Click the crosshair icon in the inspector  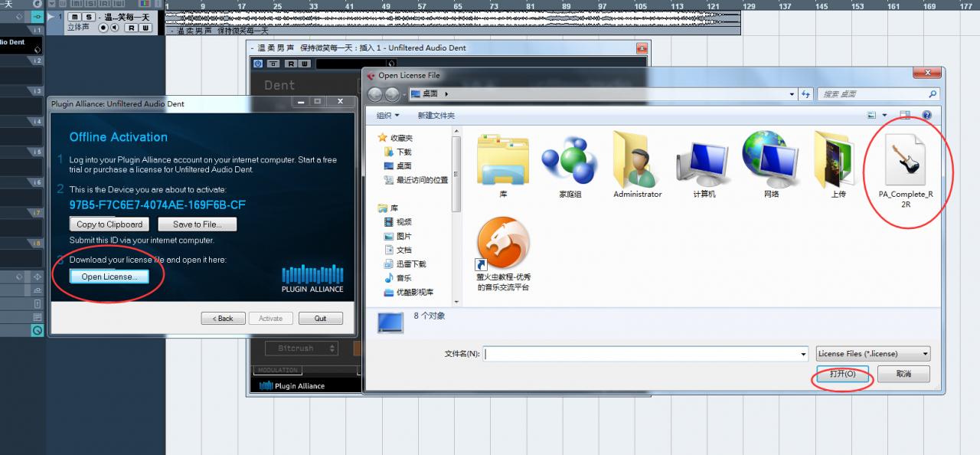37,277
